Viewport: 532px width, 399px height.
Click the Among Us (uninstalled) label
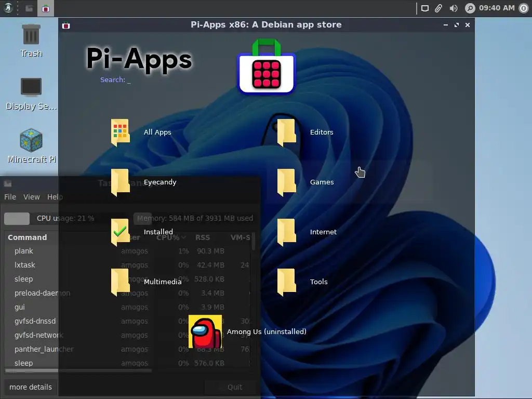point(267,332)
